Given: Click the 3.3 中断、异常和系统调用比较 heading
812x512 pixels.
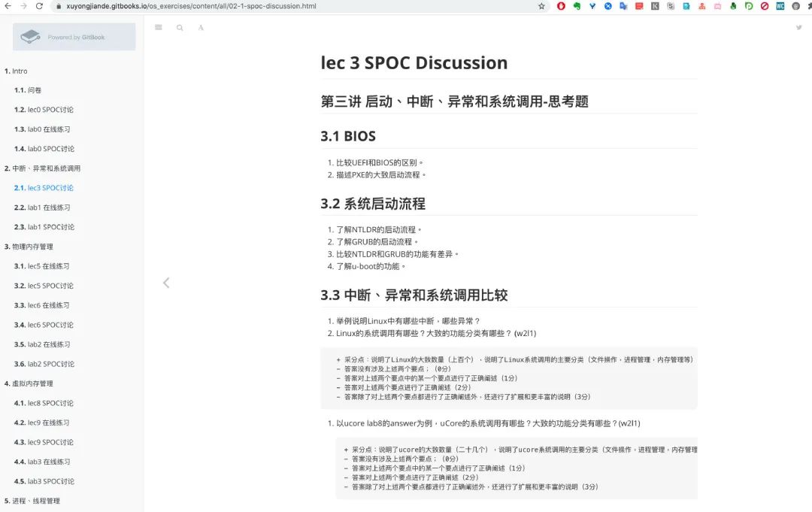Looking at the screenshot, I should [414, 295].
